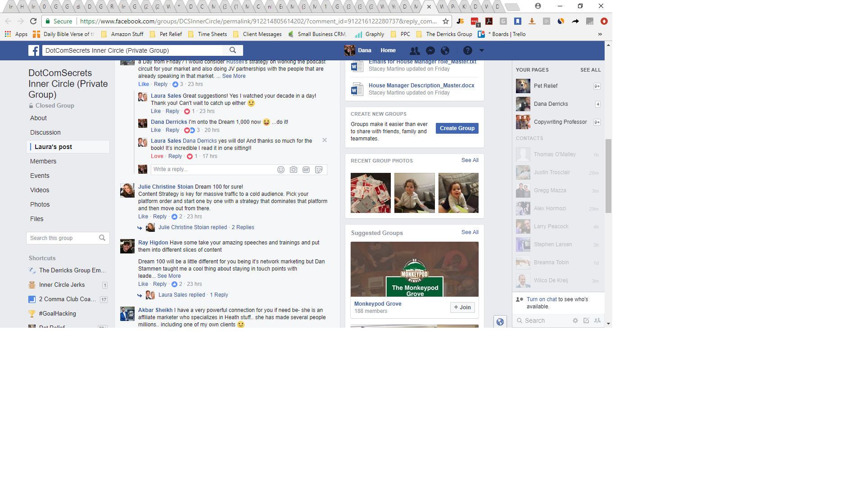868x488 pixels.
Task: Expand See More in Ray Higdon's comment
Action: pos(169,276)
